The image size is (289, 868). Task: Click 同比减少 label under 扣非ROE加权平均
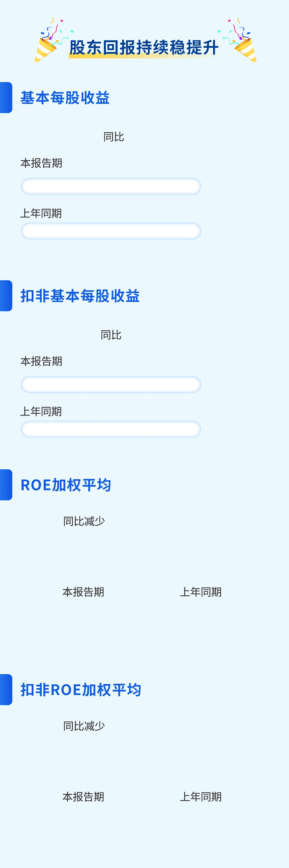[84, 726]
